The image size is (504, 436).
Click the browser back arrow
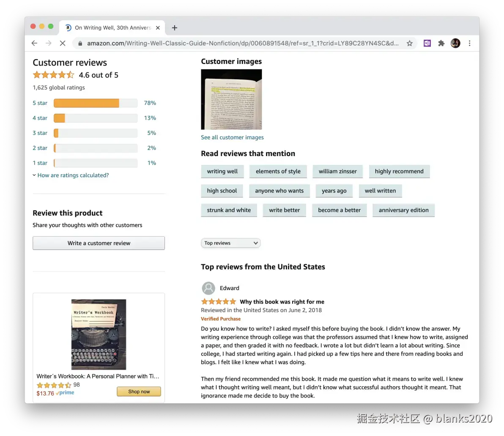tap(34, 43)
